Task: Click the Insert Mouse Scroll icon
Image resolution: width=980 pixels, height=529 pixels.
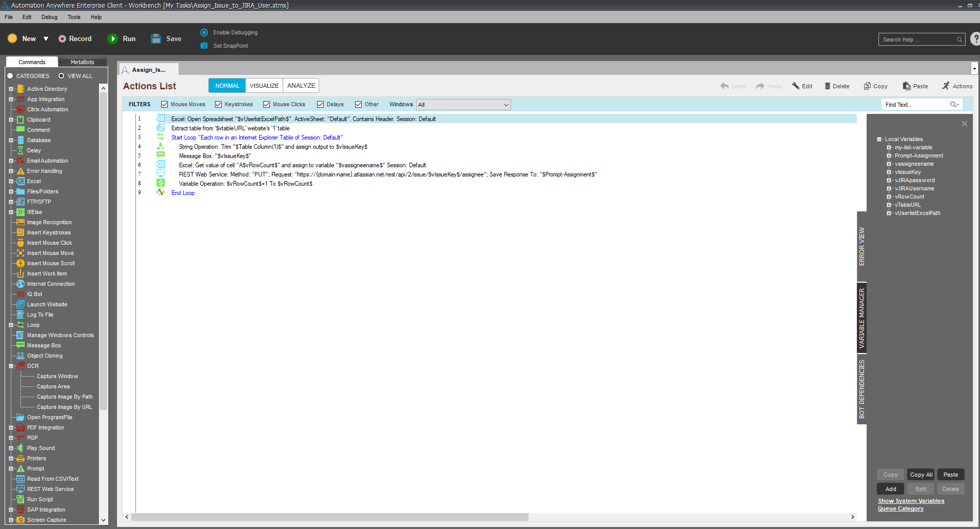Action: coord(21,263)
